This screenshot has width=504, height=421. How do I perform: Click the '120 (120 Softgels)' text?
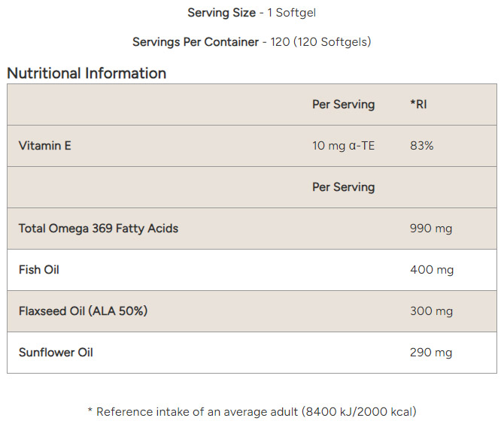click(x=320, y=42)
